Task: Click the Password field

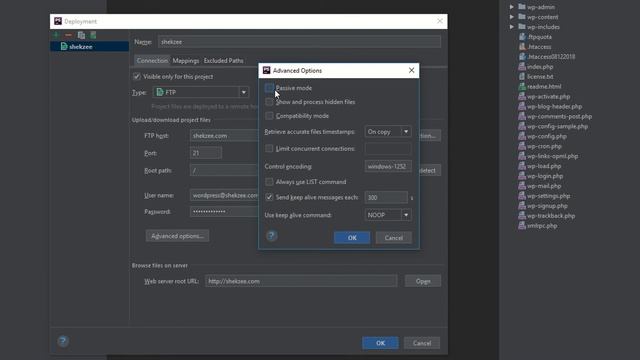Action: pos(224,211)
